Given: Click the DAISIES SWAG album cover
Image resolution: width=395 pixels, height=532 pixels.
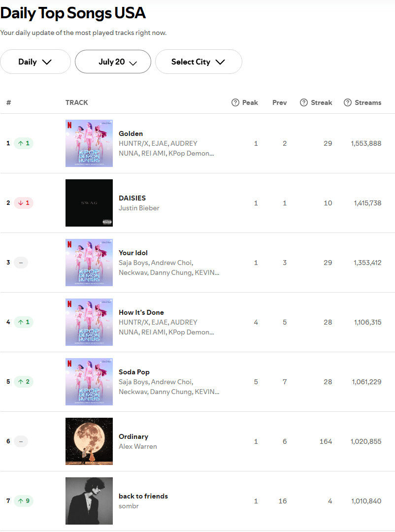Looking at the screenshot, I should [89, 203].
